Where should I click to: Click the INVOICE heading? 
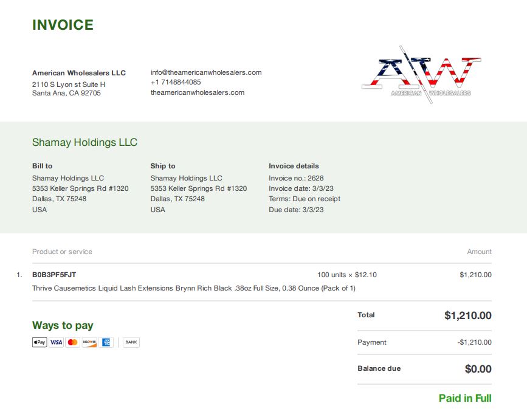pos(63,25)
